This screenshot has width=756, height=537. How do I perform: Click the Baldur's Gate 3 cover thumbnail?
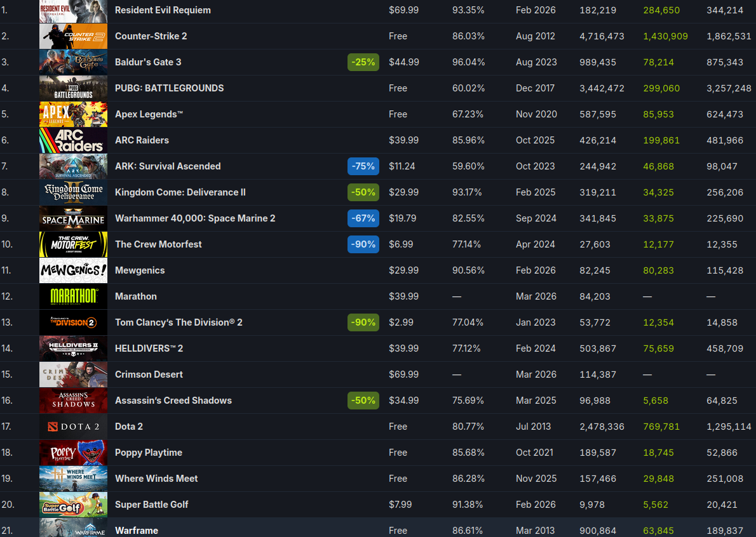73,62
